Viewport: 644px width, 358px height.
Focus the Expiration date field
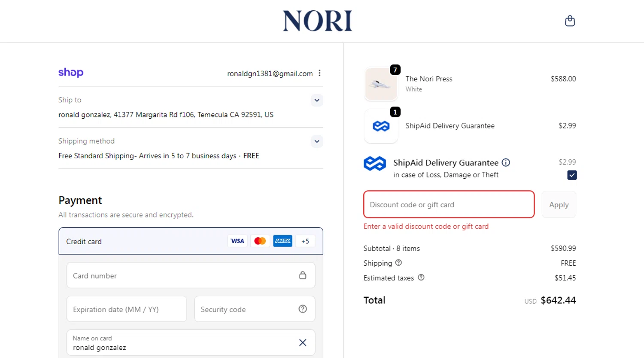127,309
